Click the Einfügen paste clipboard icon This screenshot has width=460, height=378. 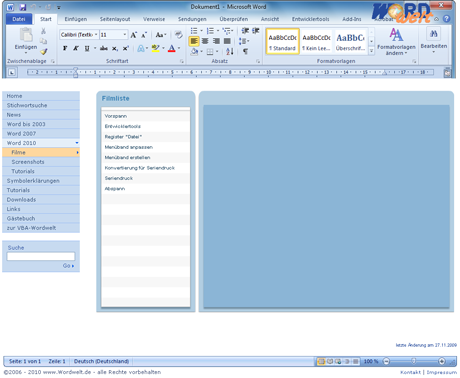[x=26, y=35]
